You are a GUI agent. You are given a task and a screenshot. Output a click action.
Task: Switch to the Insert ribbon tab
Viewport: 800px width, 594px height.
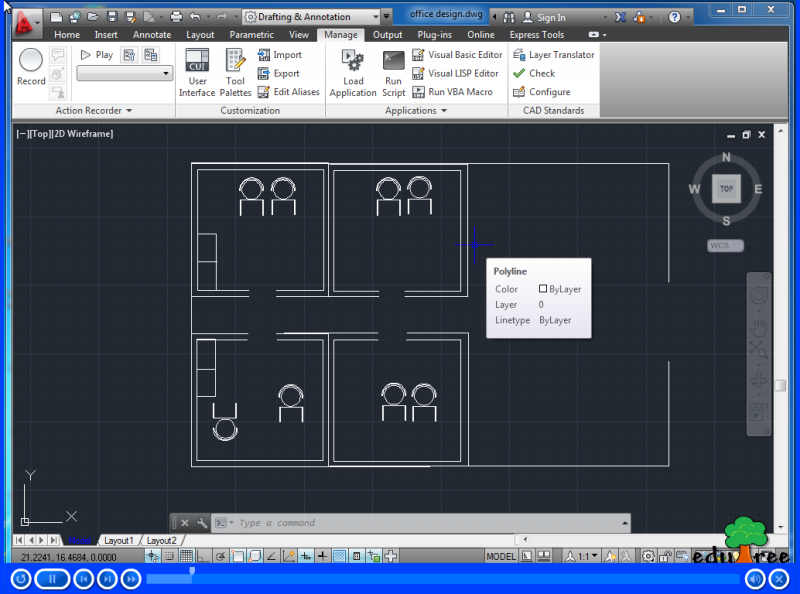[106, 35]
